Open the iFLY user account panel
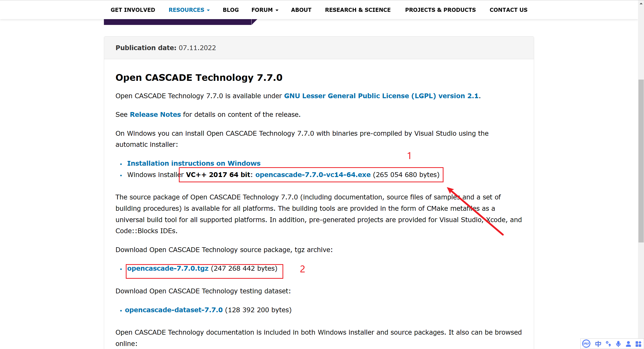The width and height of the screenshot is (644, 349). pos(628,343)
